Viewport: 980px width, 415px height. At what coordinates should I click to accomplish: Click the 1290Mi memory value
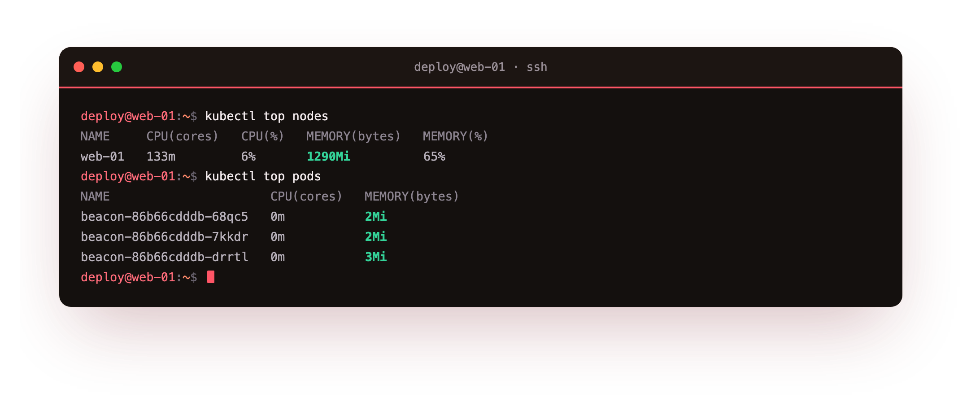[328, 157]
